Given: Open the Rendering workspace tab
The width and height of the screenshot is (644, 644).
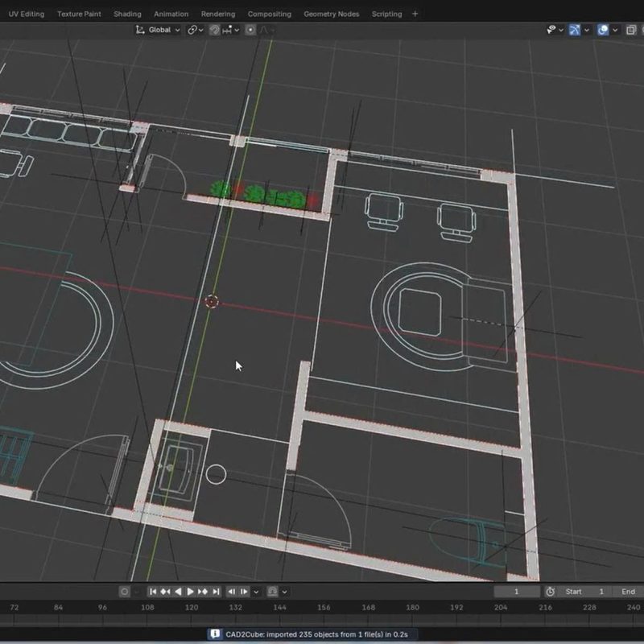Looking at the screenshot, I should coord(218,14).
